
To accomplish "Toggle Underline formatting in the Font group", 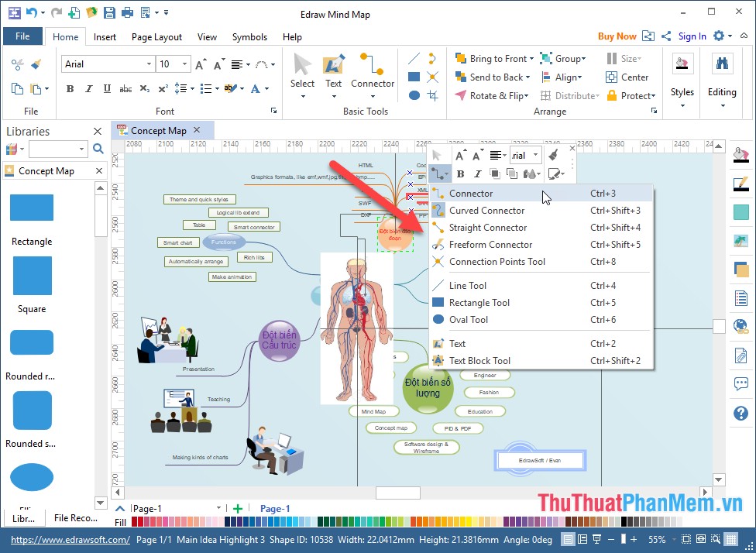I will [106, 89].
